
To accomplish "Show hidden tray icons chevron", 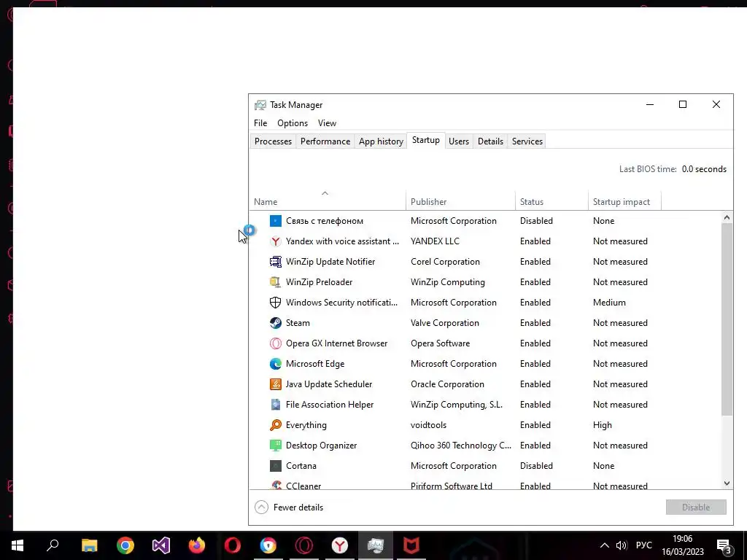I will (x=604, y=545).
